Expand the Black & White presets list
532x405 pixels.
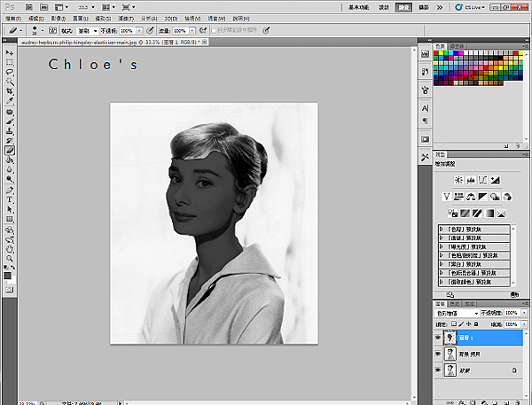point(441,264)
